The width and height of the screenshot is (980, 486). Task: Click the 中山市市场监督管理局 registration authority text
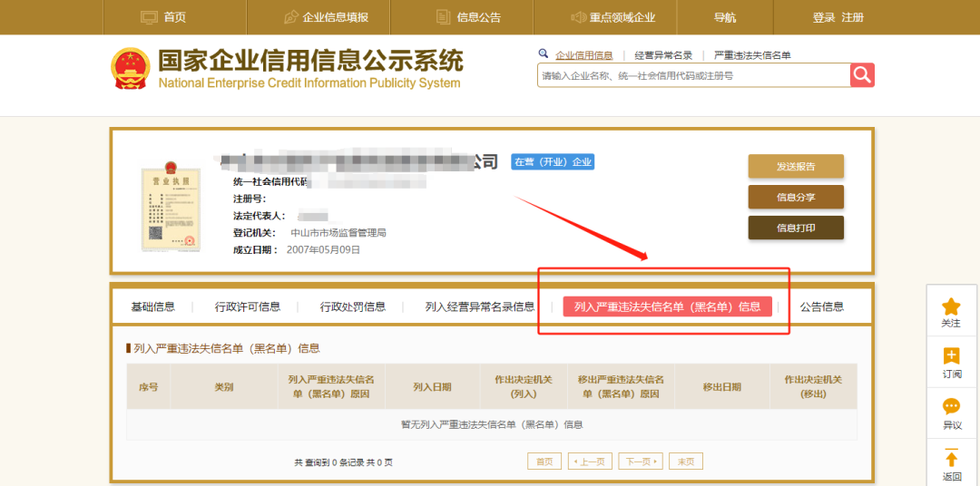[338, 233]
